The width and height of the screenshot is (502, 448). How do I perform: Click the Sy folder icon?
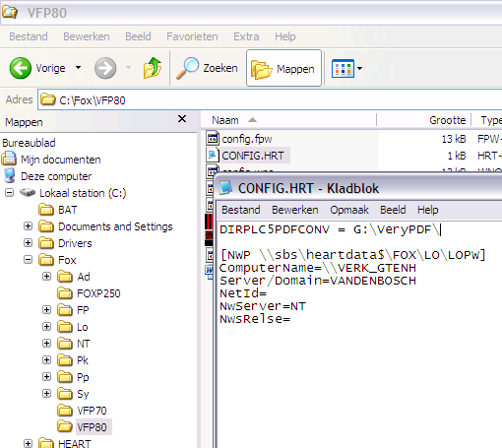[x=65, y=394]
